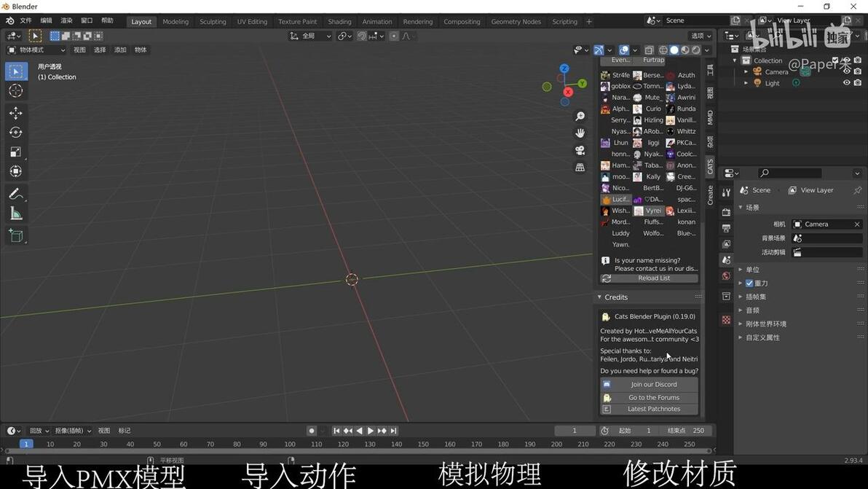Screen dimensions: 868x489
Task: Toggle proportional editing button
Action: (x=394, y=36)
